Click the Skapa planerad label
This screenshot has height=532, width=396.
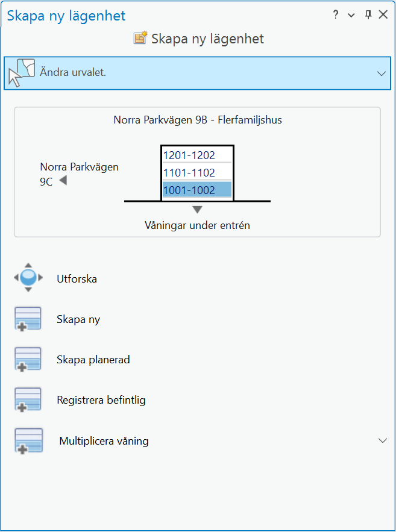tap(93, 360)
